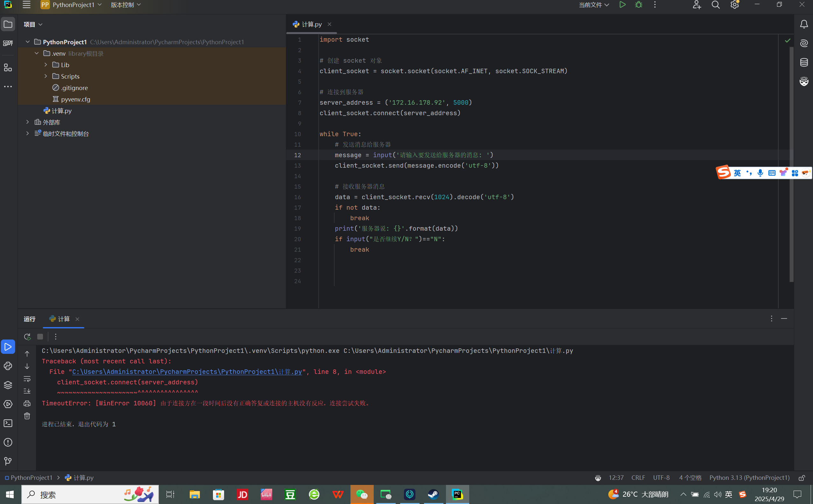
Task: Rerun the 计算 run configuration
Action: tap(27, 337)
